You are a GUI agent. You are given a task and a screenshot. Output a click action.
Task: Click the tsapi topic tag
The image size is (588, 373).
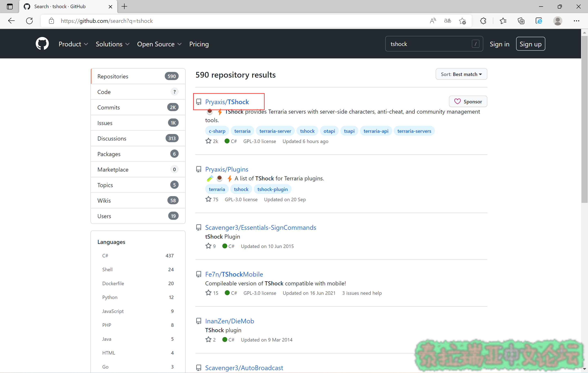coord(349,131)
